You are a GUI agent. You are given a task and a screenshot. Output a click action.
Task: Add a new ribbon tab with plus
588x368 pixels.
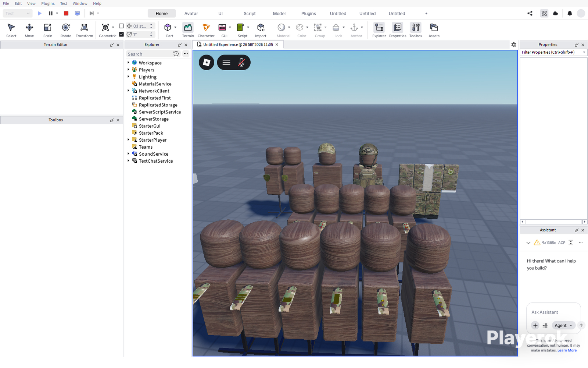[x=426, y=14]
